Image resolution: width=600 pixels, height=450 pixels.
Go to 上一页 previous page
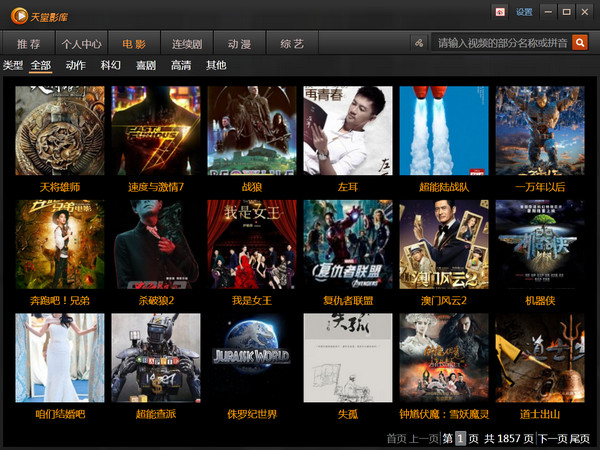click(x=424, y=439)
